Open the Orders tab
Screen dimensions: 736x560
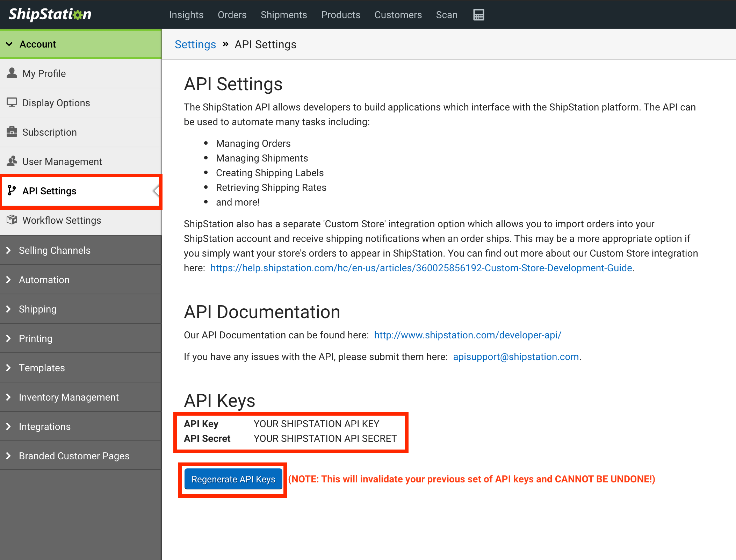coord(232,15)
